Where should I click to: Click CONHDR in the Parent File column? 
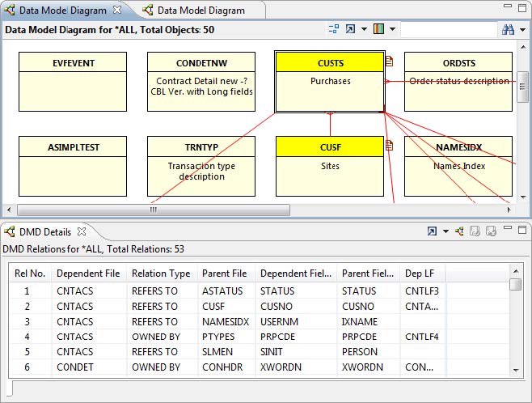(x=222, y=367)
